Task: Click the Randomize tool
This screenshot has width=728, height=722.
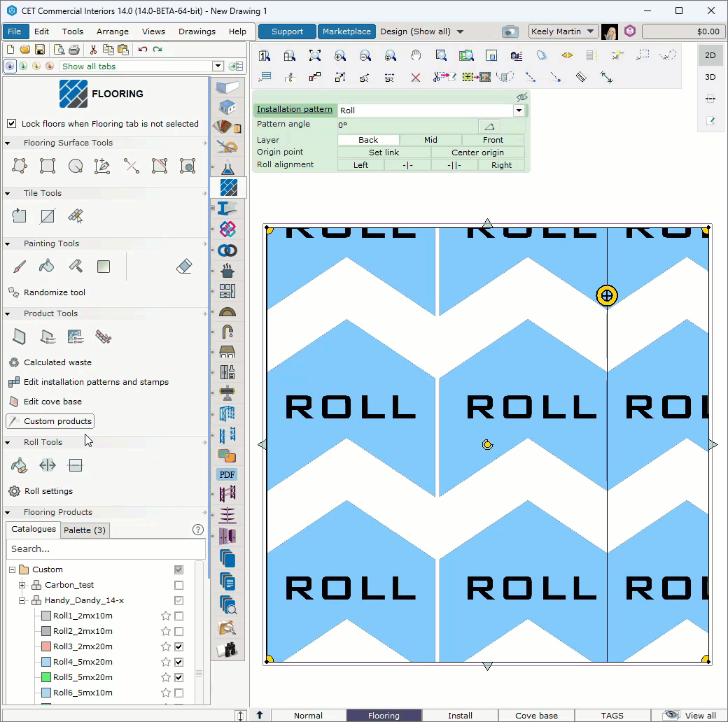Action: [x=47, y=292]
